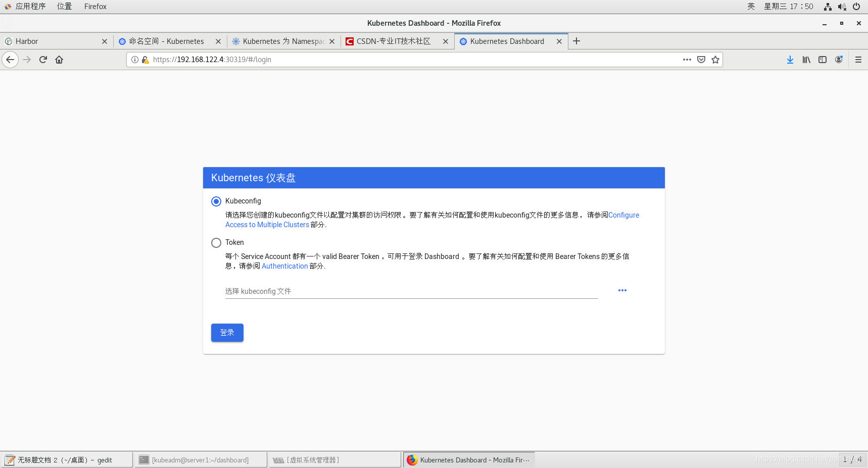This screenshot has width=868, height=468.
Task: Select the Kubeconfig radio button
Action: click(216, 201)
